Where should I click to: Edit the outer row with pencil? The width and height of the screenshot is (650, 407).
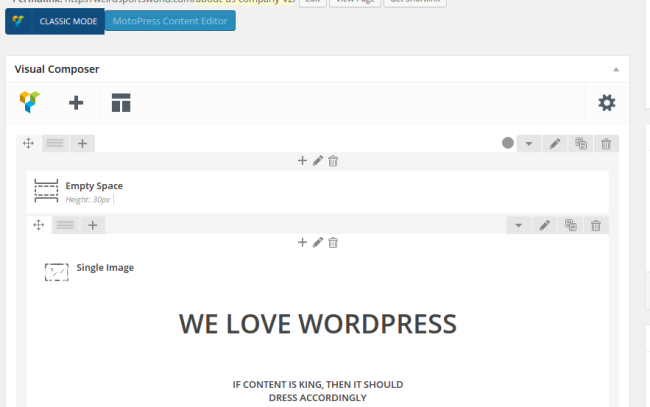(555, 144)
